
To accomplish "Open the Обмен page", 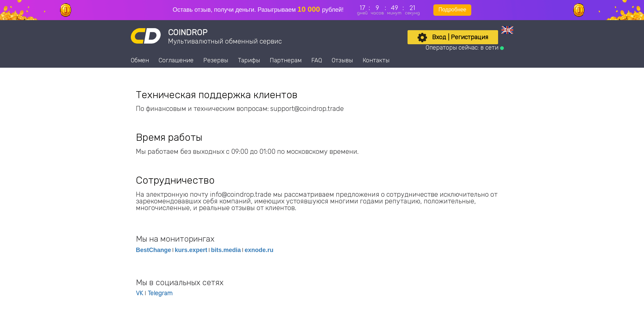I will (x=140, y=60).
